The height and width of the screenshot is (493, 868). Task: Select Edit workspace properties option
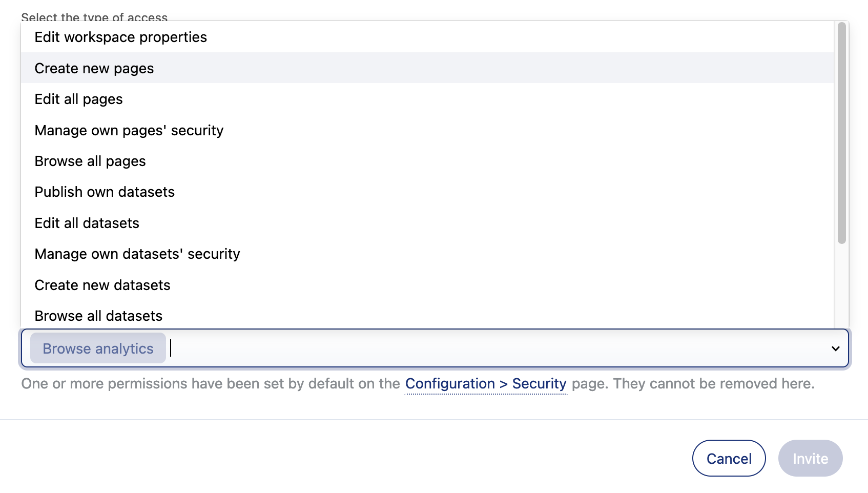[x=121, y=37]
